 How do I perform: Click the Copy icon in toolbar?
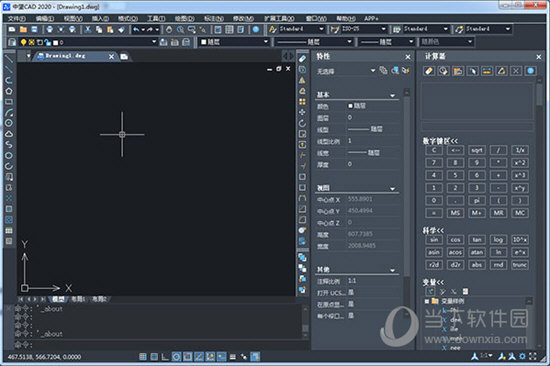tap(99, 29)
